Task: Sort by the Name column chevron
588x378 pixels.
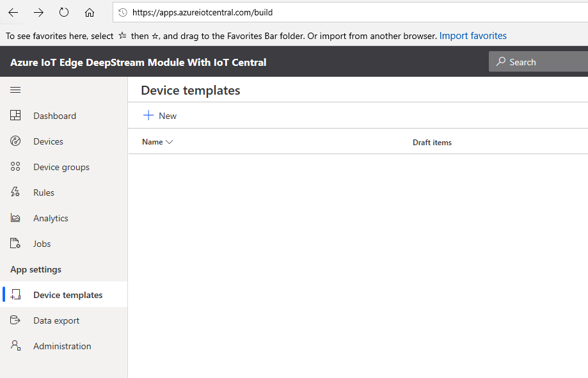Action: tap(169, 142)
